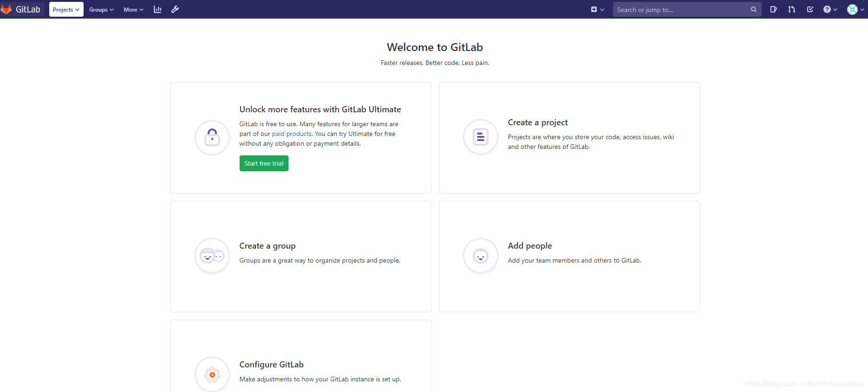
Task: Open the Groups dropdown menu
Action: click(x=101, y=9)
